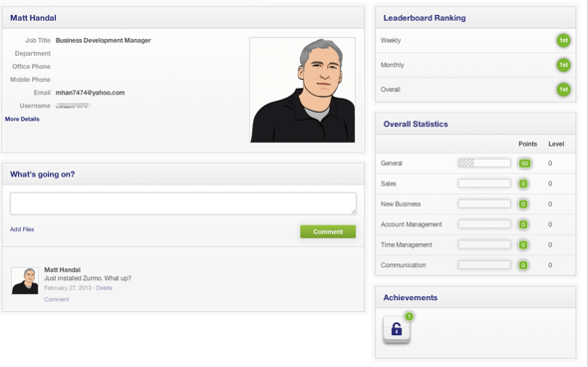The height and width of the screenshot is (367, 588).
Task: Click the Points column header
Action: (x=527, y=144)
